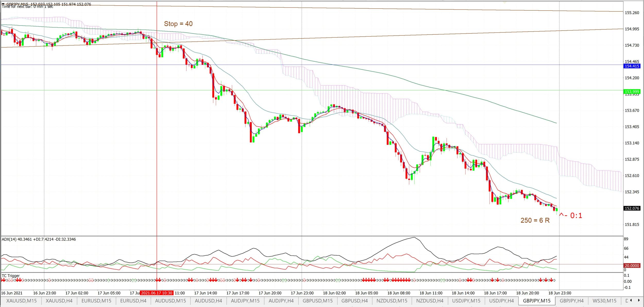This screenshot has width=644, height=307.
Task: Click the red 2021.06.17 10:30 time marker label
Action: (157, 293)
